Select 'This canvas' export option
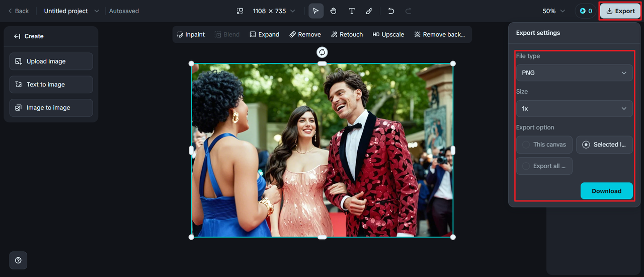This screenshot has height=277, width=644. (x=544, y=145)
